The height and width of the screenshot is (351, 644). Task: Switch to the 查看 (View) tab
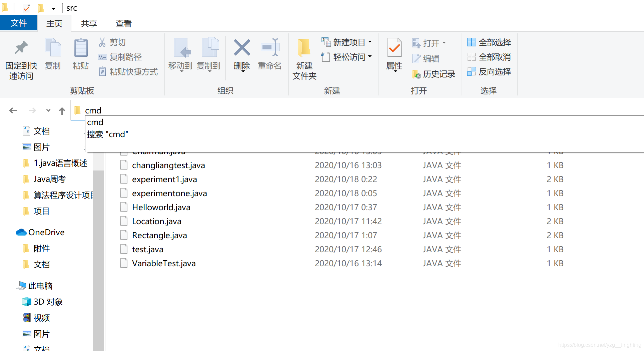[x=124, y=24]
